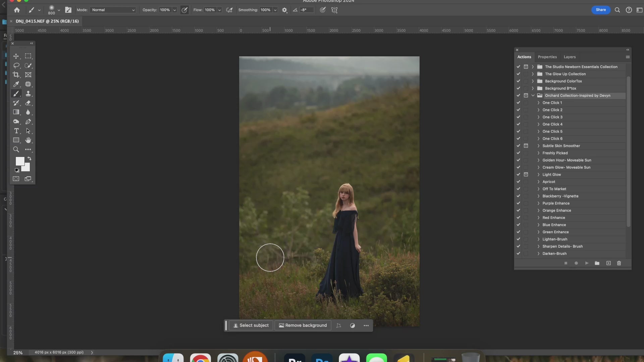Select the Horizontal Type tool
Image resolution: width=644 pixels, height=362 pixels.
16,131
